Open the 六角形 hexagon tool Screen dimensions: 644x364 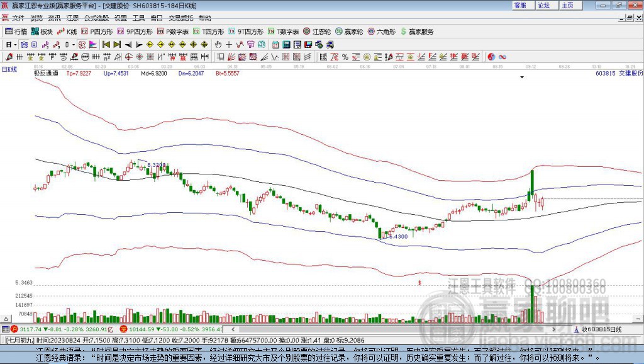(x=382, y=31)
